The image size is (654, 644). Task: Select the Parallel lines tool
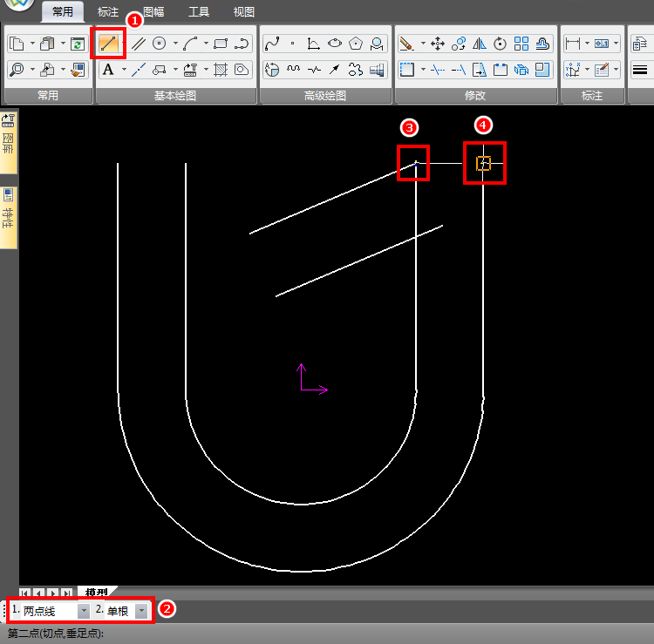click(x=138, y=43)
